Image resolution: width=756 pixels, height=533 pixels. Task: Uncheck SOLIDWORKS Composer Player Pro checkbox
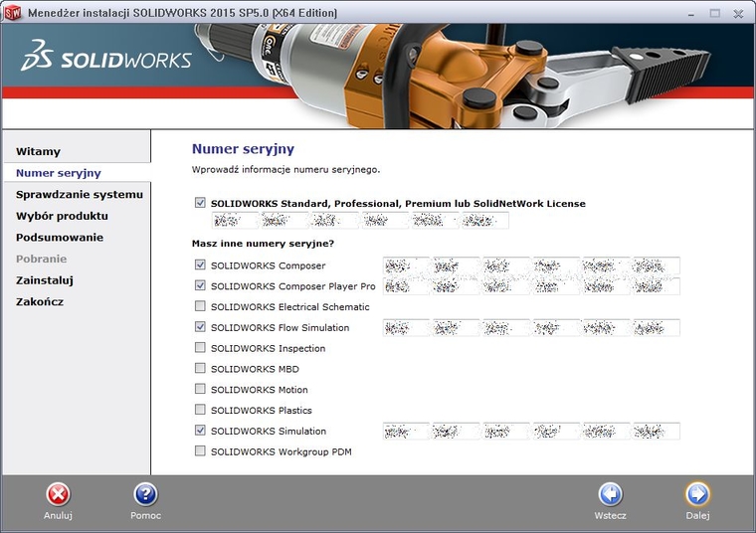(x=200, y=285)
